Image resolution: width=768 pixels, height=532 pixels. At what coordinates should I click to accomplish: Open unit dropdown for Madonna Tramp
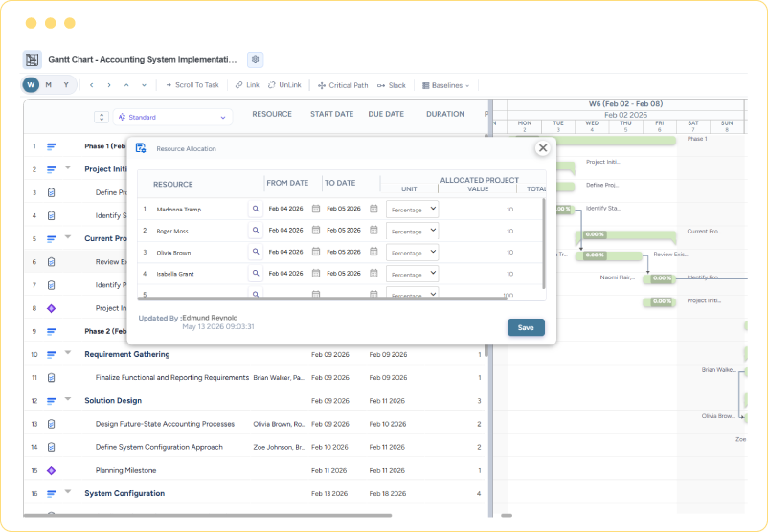[412, 209]
